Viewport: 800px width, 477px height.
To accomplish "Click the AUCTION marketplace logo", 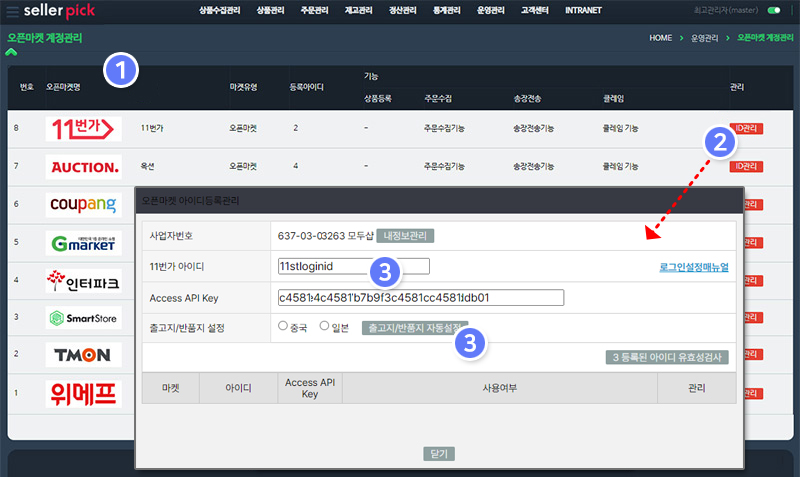I will [84, 166].
